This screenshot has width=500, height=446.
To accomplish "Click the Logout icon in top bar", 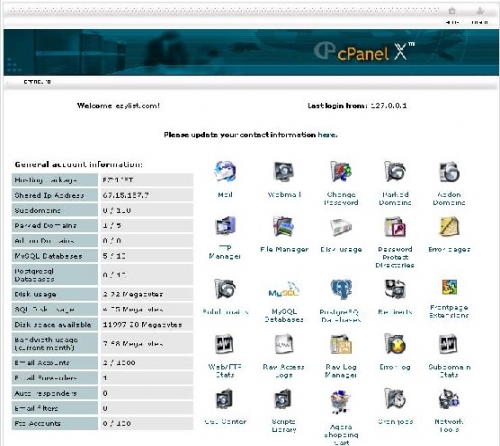I will [480, 11].
